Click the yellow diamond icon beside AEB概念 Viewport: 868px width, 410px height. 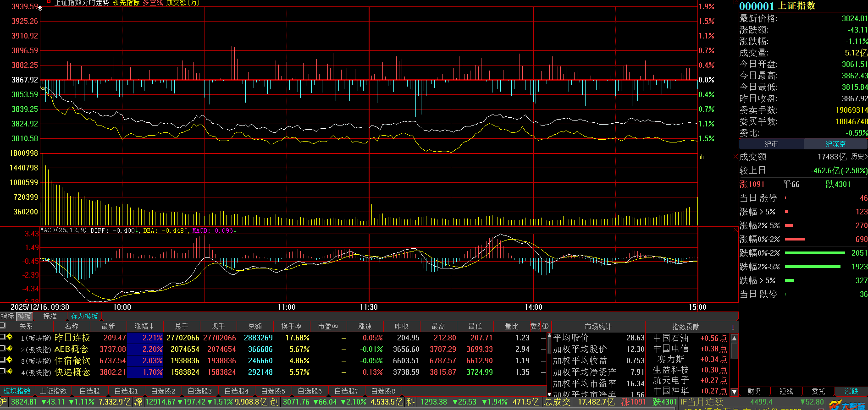pyautogui.click(x=10, y=349)
